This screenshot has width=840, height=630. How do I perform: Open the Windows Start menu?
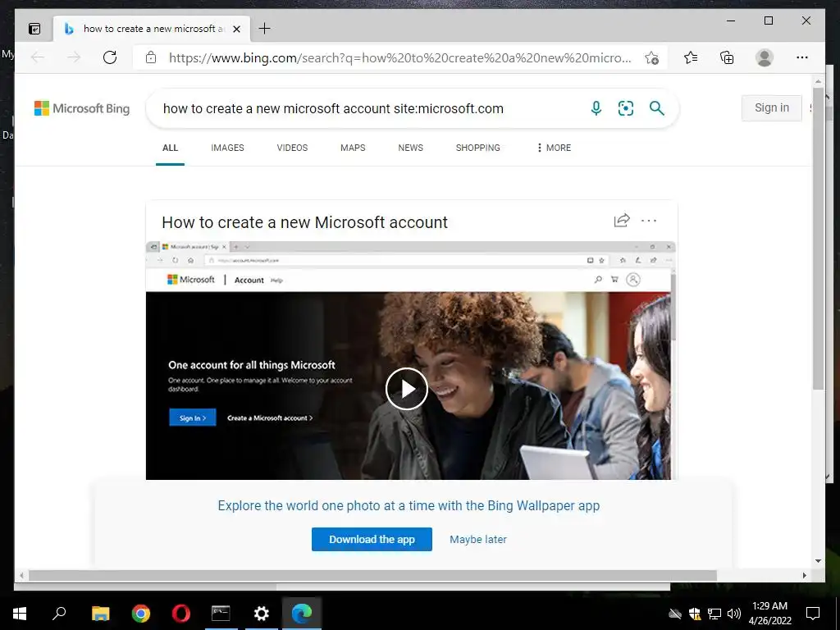(x=20, y=614)
